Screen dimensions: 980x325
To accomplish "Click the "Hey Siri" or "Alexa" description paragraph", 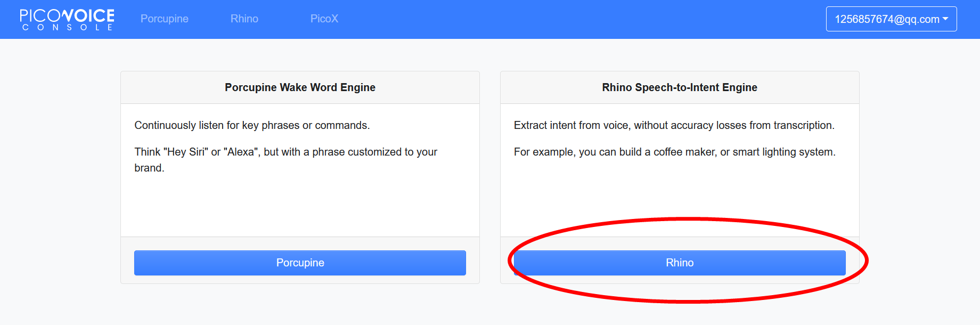I will [x=285, y=159].
